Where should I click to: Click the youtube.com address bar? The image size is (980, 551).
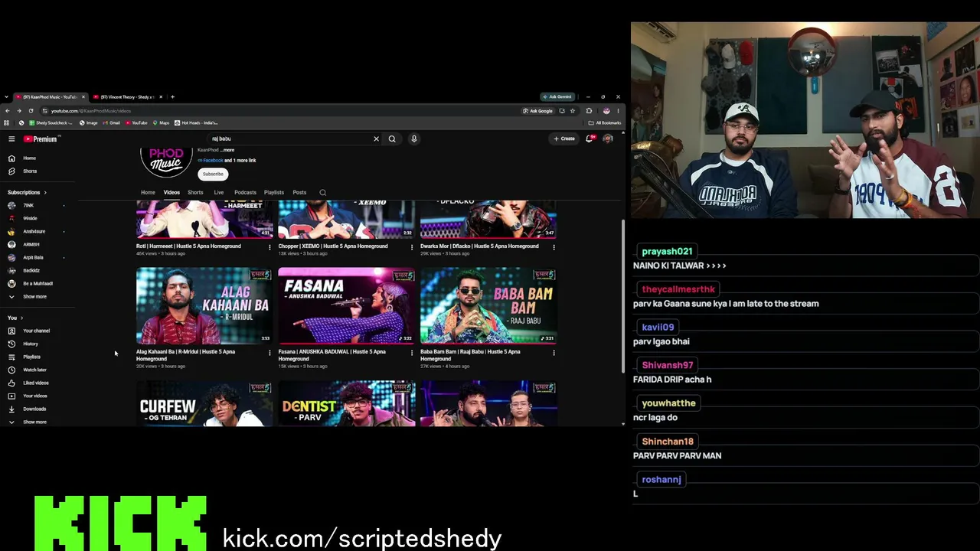pos(283,111)
